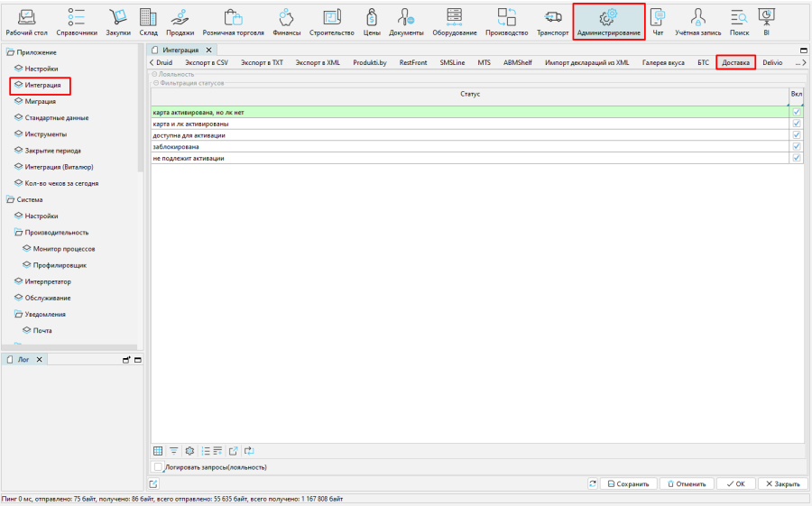Image resolution: width=812 pixels, height=506 pixels.
Task: Uncheck Вкл for 'заблокирована' status
Action: pos(797,146)
